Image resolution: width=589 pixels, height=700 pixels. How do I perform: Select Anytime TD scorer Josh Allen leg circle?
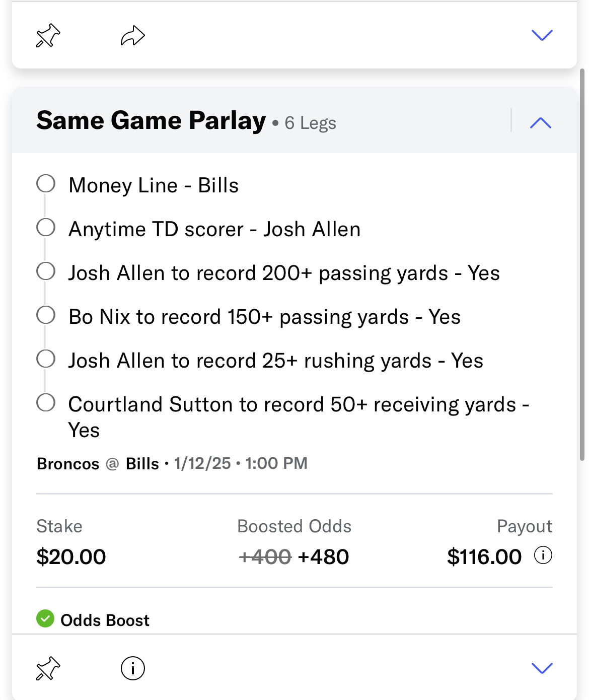pos(46,228)
